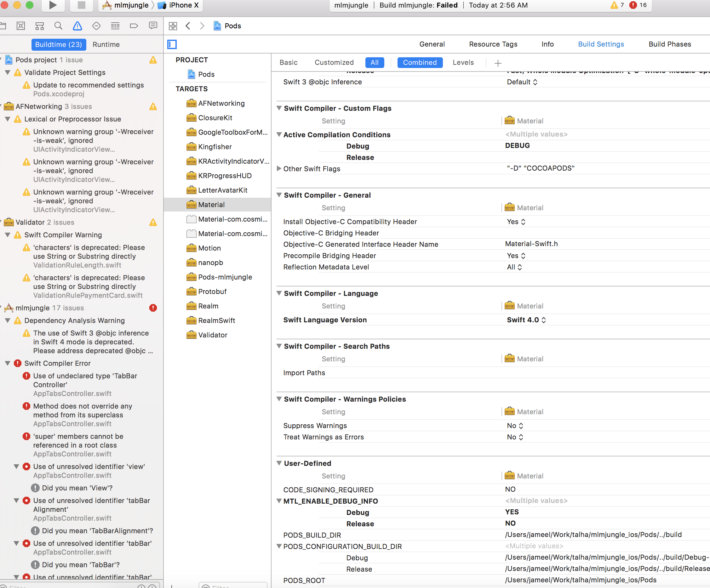The image size is (710, 588).
Task: Show All build settings
Action: click(x=374, y=63)
